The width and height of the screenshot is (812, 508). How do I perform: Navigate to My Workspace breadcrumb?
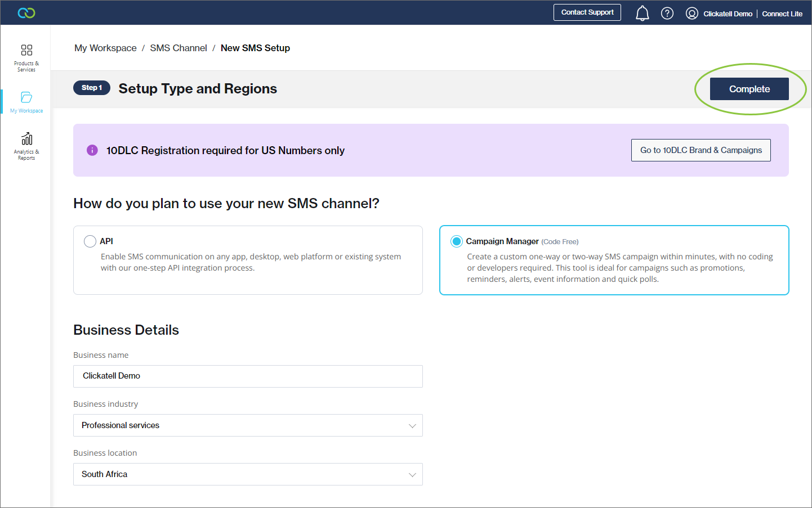point(105,48)
